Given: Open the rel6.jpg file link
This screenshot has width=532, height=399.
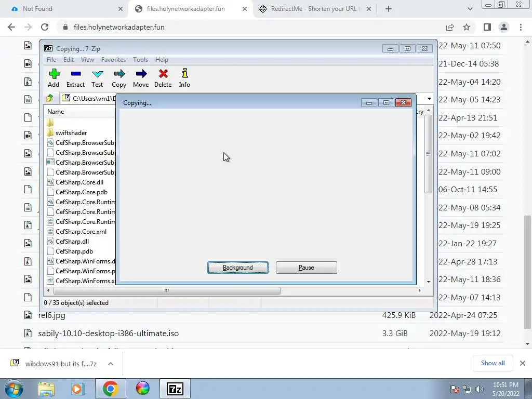Looking at the screenshot, I should point(51,315).
